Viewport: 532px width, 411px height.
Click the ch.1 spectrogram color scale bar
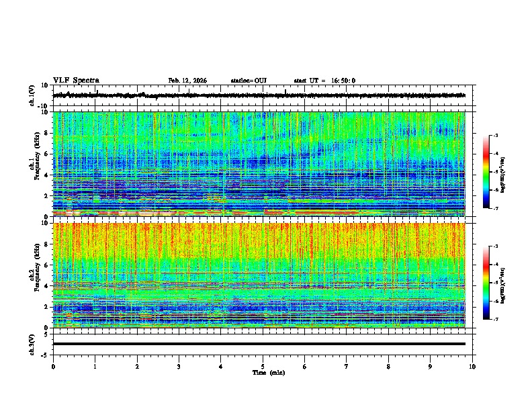(x=486, y=172)
